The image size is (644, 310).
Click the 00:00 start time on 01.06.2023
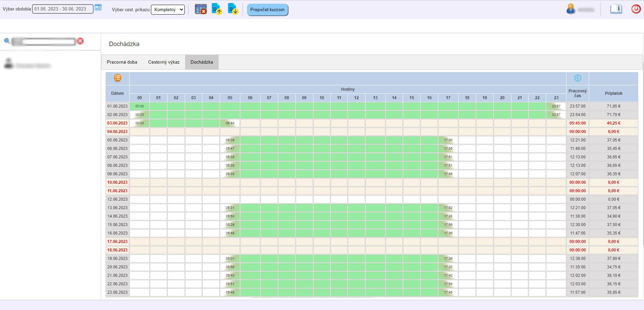coord(139,106)
